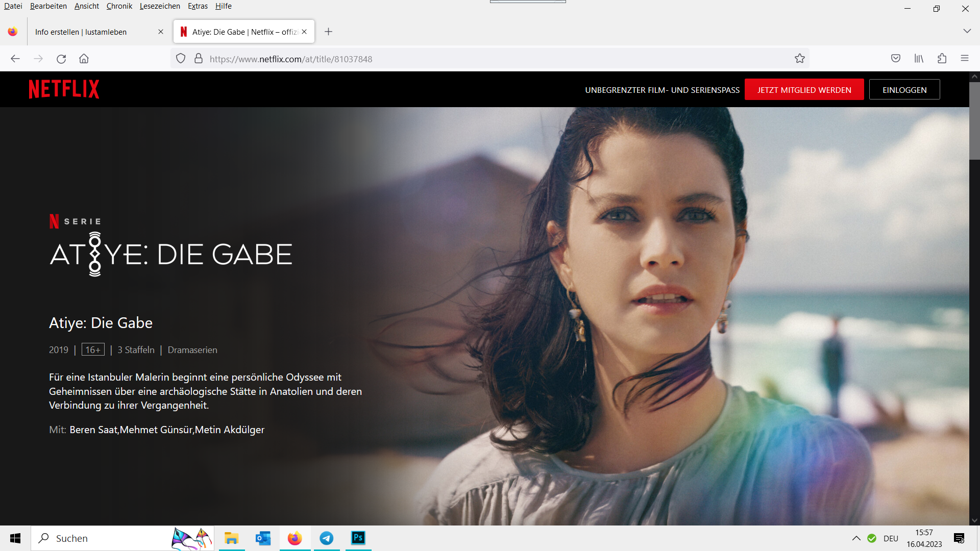Close the Info erstellen tab
The height and width of the screenshot is (551, 980).
(x=161, y=32)
